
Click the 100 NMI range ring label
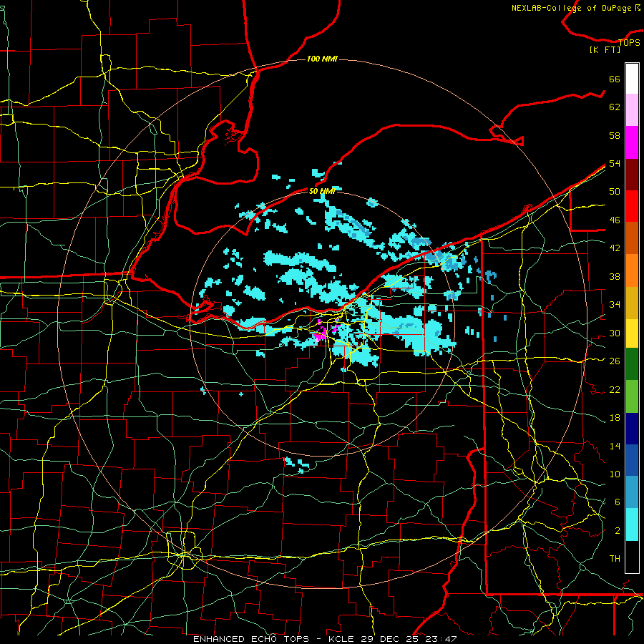click(x=322, y=59)
